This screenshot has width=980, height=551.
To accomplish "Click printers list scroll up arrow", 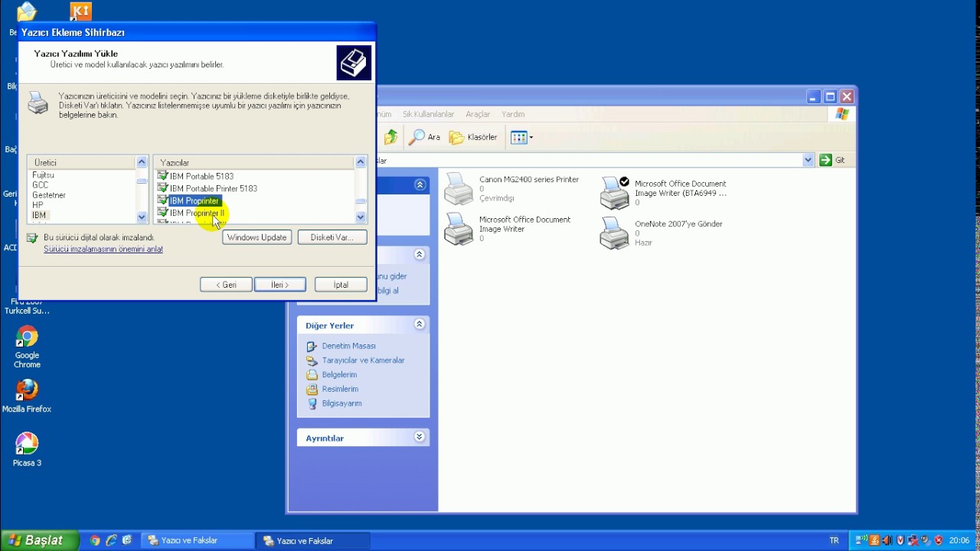I will pyautogui.click(x=361, y=162).
